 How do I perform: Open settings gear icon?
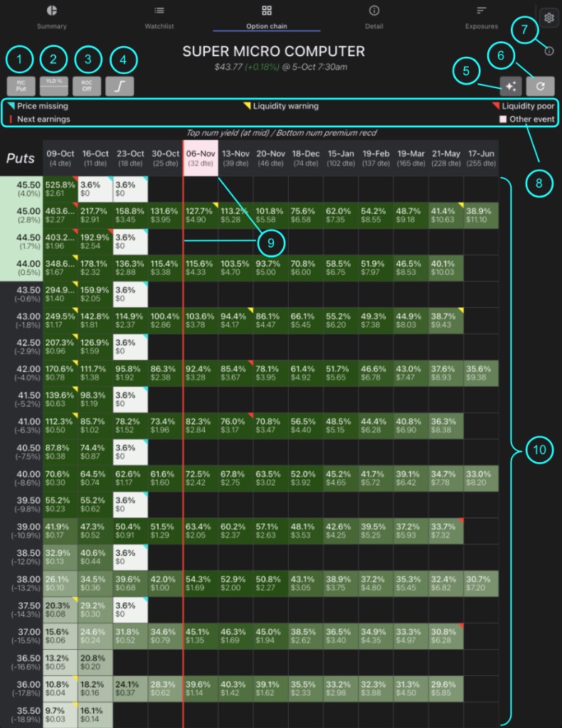549,18
